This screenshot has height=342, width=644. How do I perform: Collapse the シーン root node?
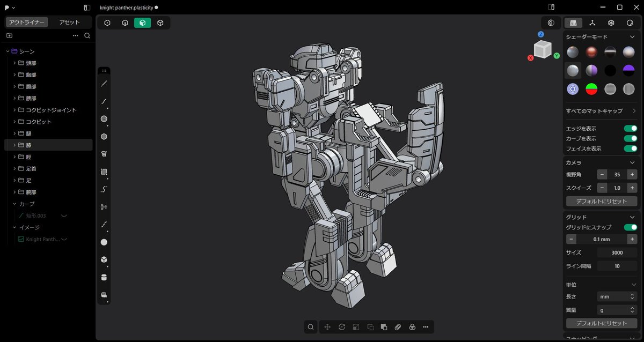pos(8,51)
